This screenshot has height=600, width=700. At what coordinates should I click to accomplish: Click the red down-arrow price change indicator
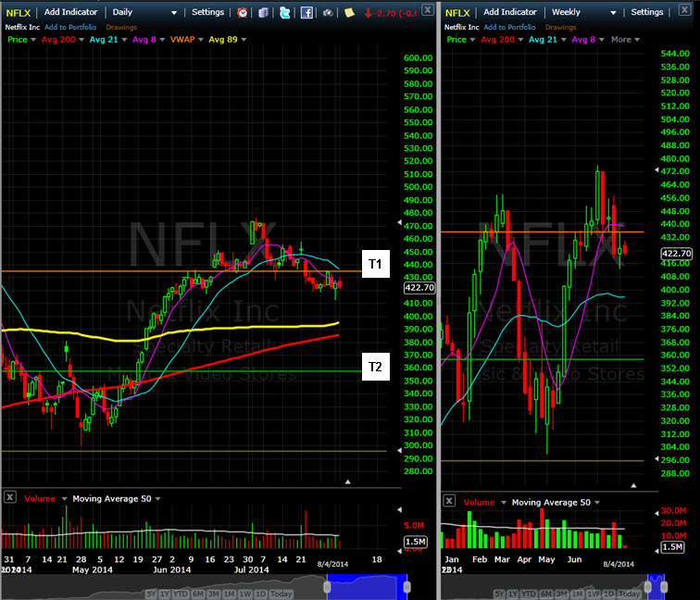pyautogui.click(x=369, y=13)
